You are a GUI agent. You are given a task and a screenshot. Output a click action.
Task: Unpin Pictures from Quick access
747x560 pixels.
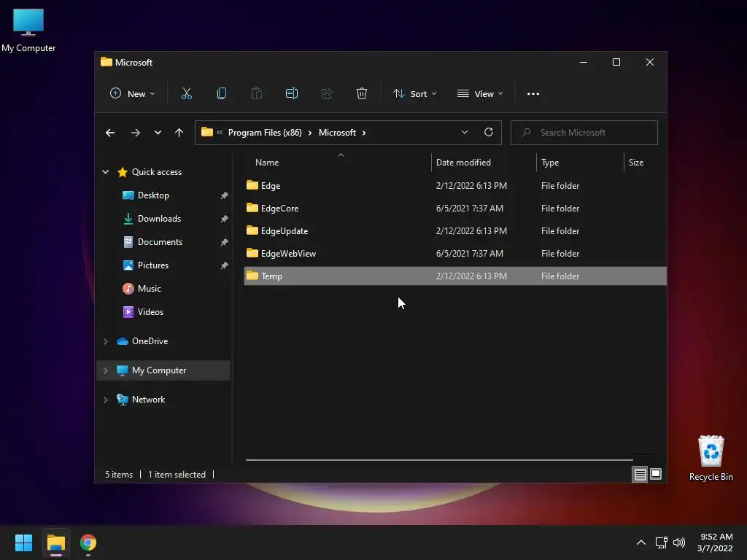tap(224, 265)
